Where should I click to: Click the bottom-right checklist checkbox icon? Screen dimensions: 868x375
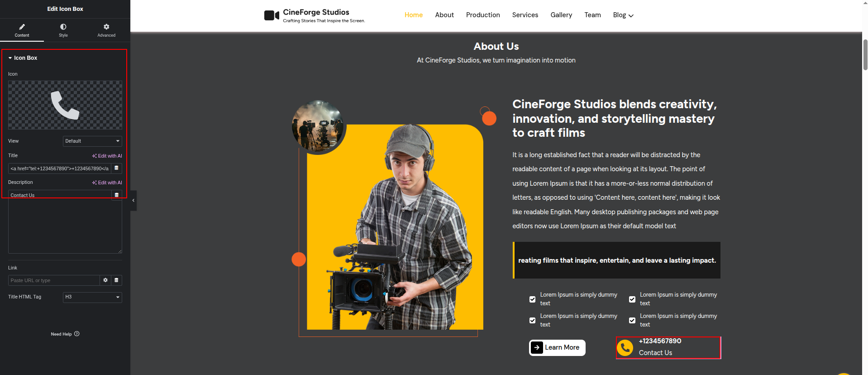point(632,320)
